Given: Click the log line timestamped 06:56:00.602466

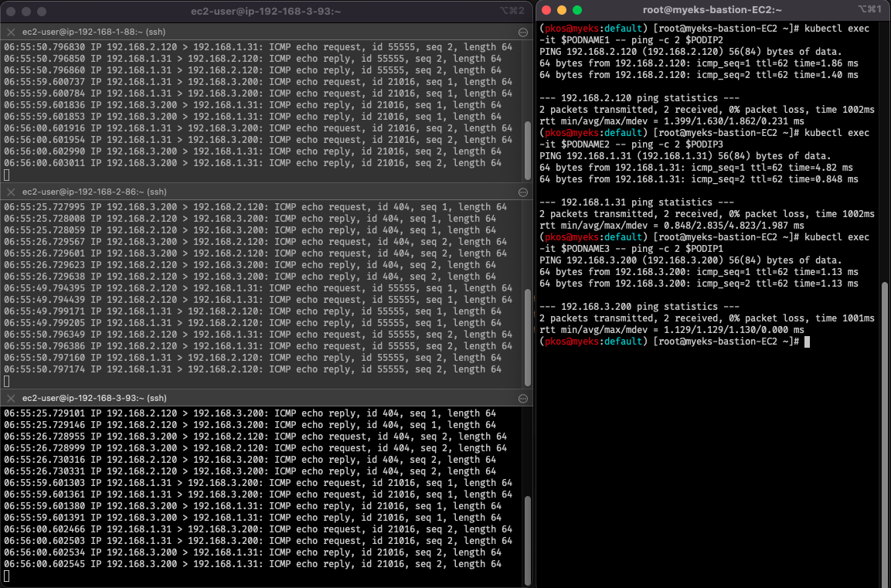Looking at the screenshot, I should coord(258,529).
